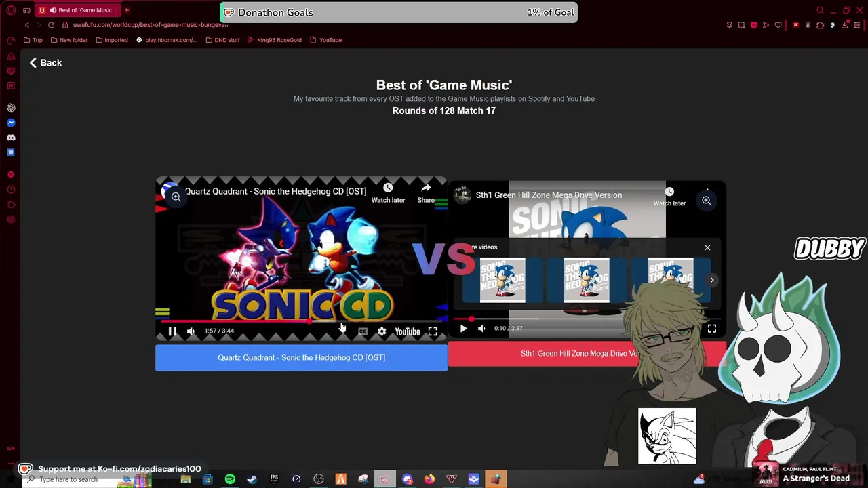This screenshot has height=488, width=868.
Task: Vote for Sth1 Green Hill Zone red button
Action: pos(587,353)
